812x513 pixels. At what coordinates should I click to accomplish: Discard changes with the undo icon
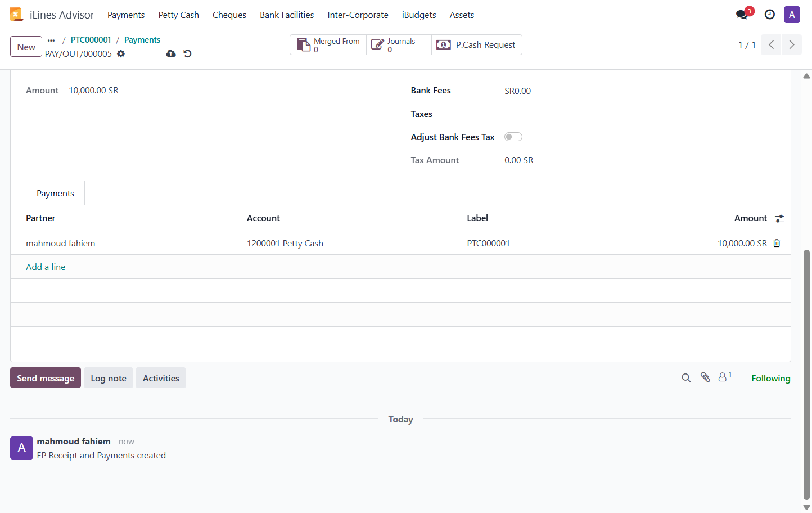(x=188, y=53)
